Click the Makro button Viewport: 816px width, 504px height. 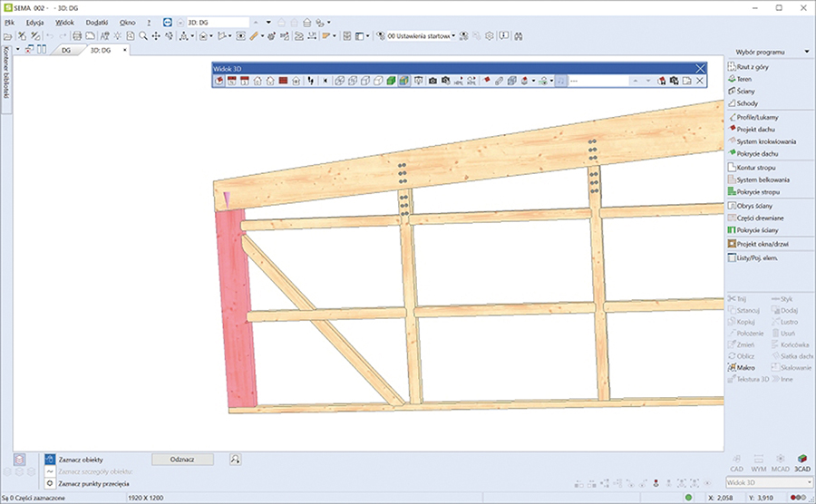[x=745, y=368]
